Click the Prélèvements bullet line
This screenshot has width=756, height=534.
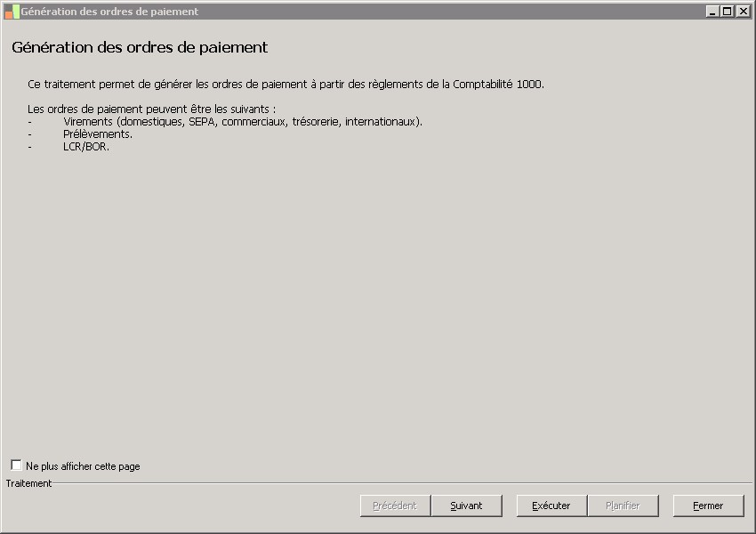coord(98,134)
